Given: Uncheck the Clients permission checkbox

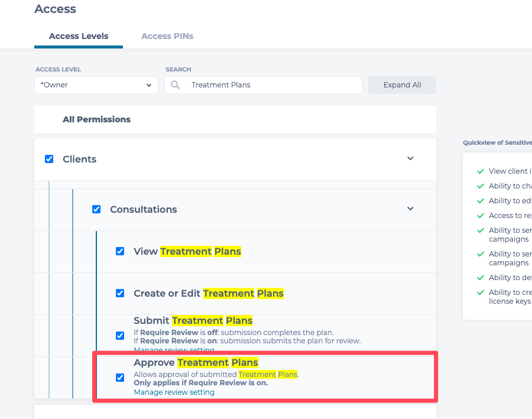Looking at the screenshot, I should [x=49, y=159].
